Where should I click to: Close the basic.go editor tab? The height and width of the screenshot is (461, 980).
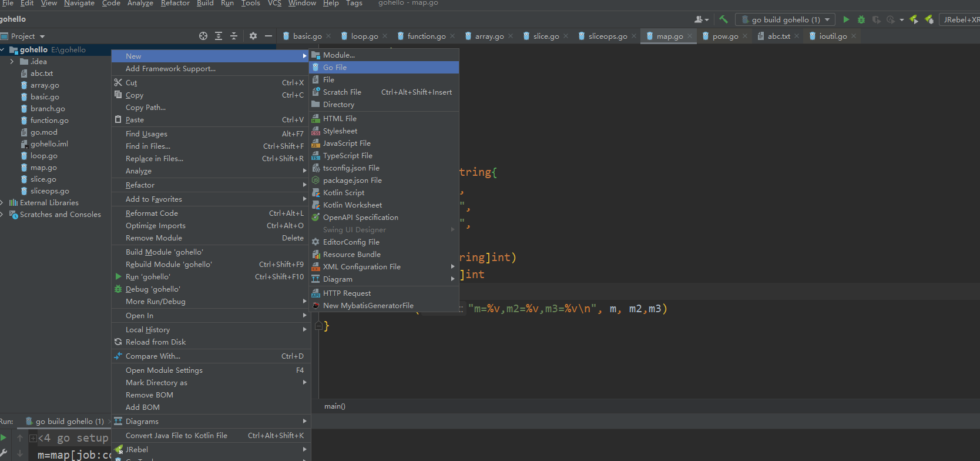pos(328,36)
